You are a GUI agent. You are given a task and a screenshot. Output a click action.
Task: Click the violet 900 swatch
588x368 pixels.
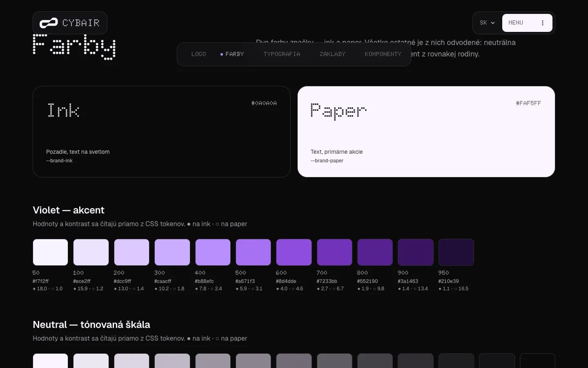tap(416, 252)
